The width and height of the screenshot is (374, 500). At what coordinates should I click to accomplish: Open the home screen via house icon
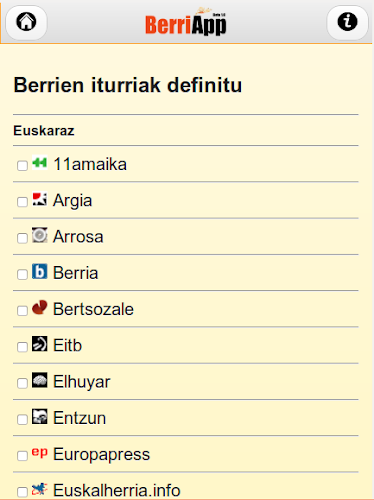pyautogui.click(x=26, y=22)
